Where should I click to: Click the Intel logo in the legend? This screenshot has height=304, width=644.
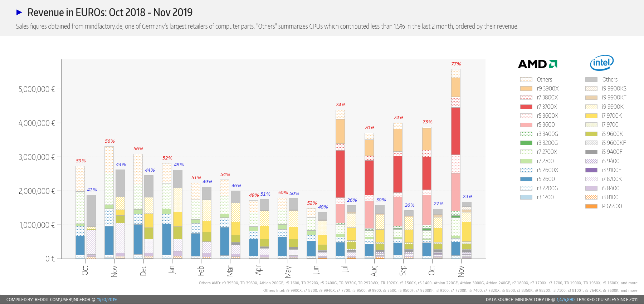602,63
